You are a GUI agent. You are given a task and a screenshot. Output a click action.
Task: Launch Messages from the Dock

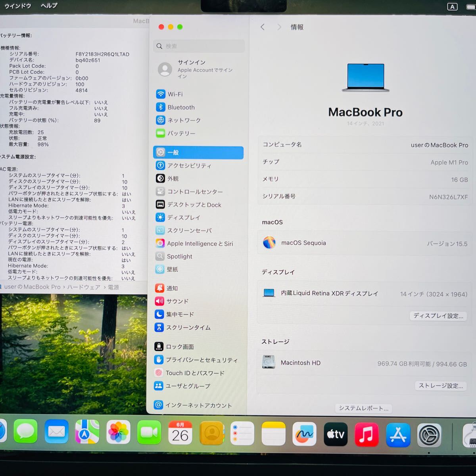click(x=26, y=432)
